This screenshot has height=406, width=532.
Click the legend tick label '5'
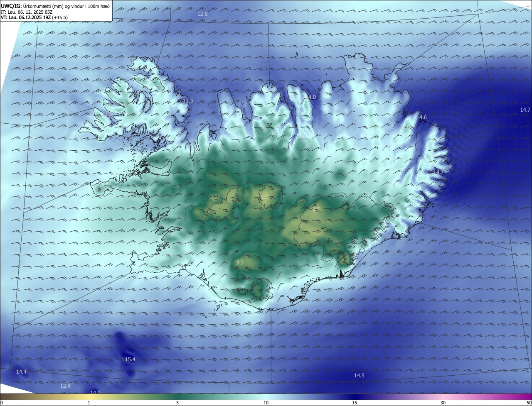(177, 403)
